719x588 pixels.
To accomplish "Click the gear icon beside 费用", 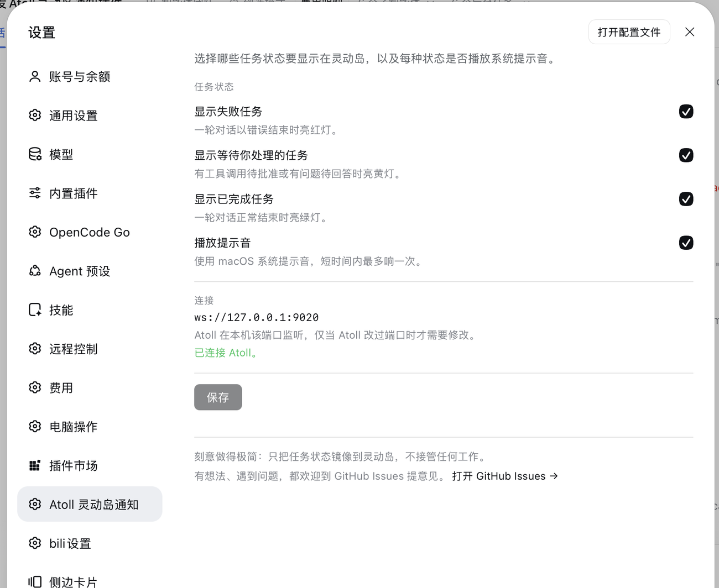I will [x=35, y=387].
